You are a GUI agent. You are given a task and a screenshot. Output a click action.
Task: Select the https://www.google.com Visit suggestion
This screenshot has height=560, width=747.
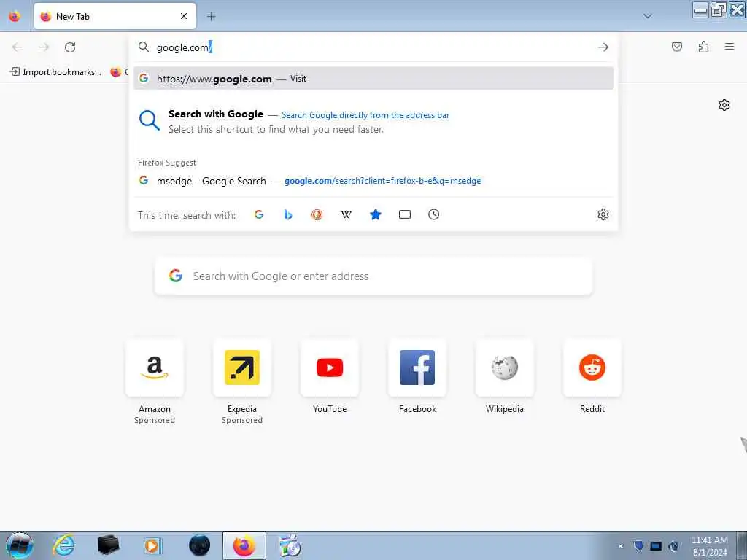[x=373, y=79]
